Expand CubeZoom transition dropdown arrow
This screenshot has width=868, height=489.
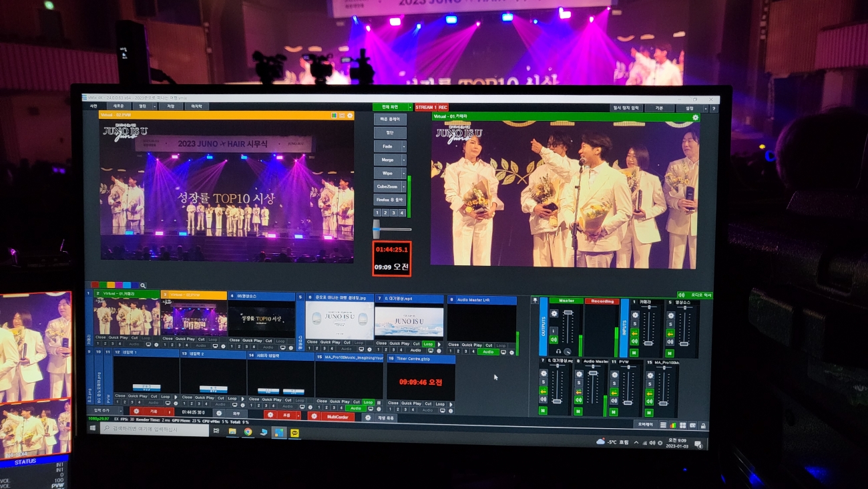(x=404, y=186)
